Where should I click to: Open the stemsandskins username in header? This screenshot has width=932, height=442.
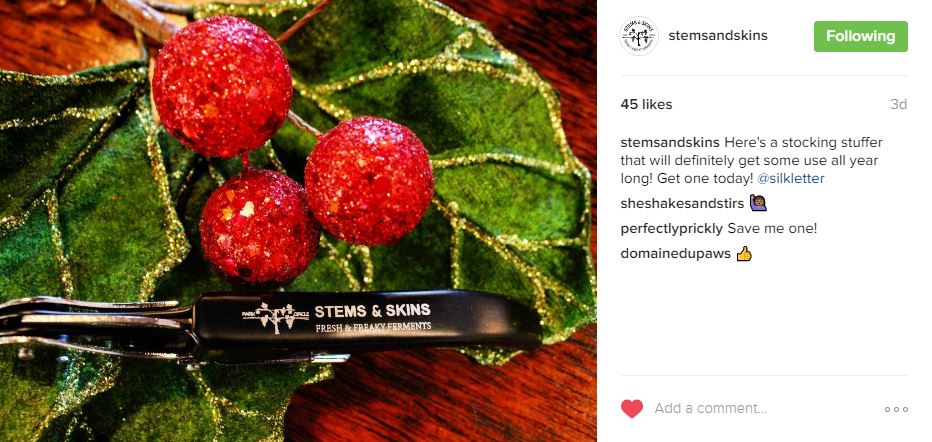pos(717,36)
